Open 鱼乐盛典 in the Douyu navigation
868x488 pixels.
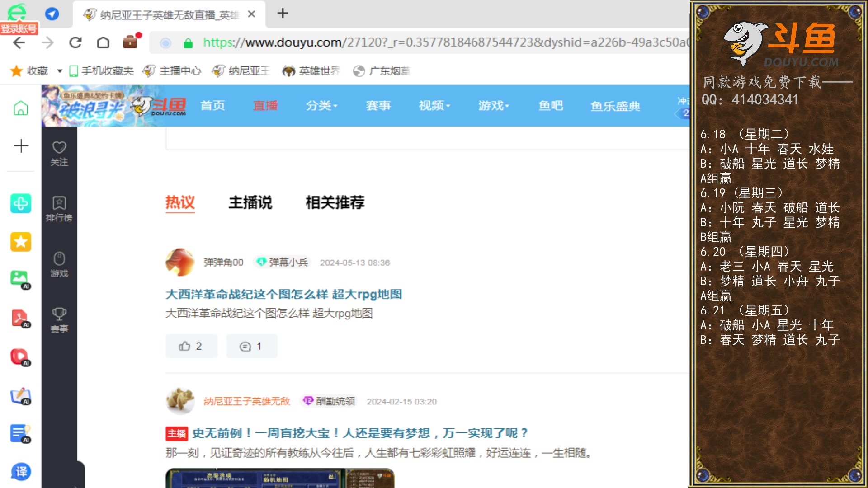click(615, 106)
